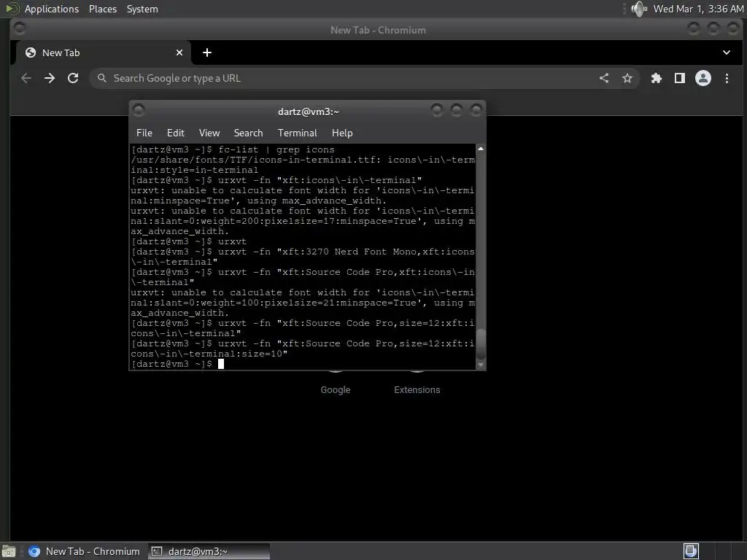Open the Terminal menu in terminal window

(298, 133)
